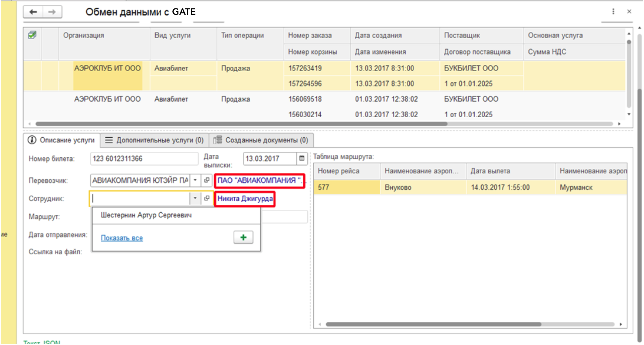Select flight 577 row in route table
The height and width of the screenshot is (345, 644).
346,187
